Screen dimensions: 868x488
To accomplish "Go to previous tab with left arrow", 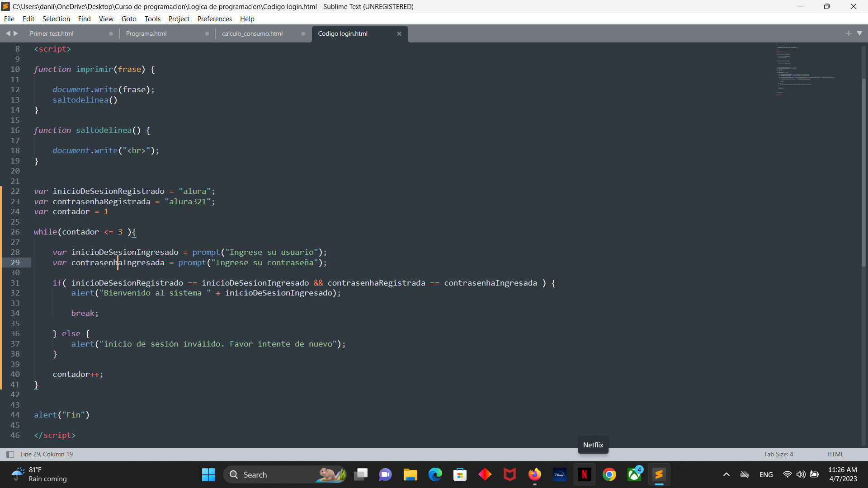I will (x=8, y=33).
